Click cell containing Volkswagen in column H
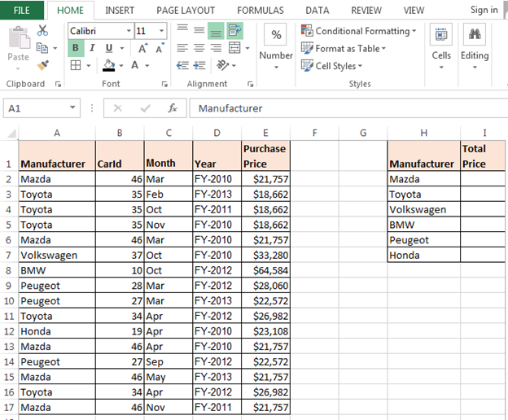 coord(424,209)
